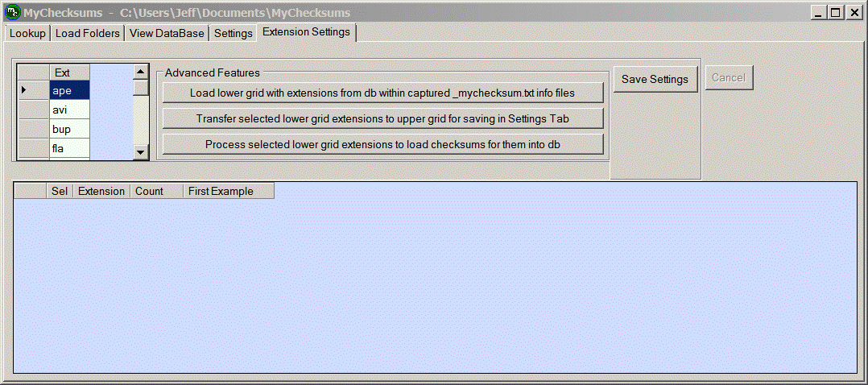Select the ape extension cell
The width and height of the screenshot is (868, 385).
tap(69, 90)
